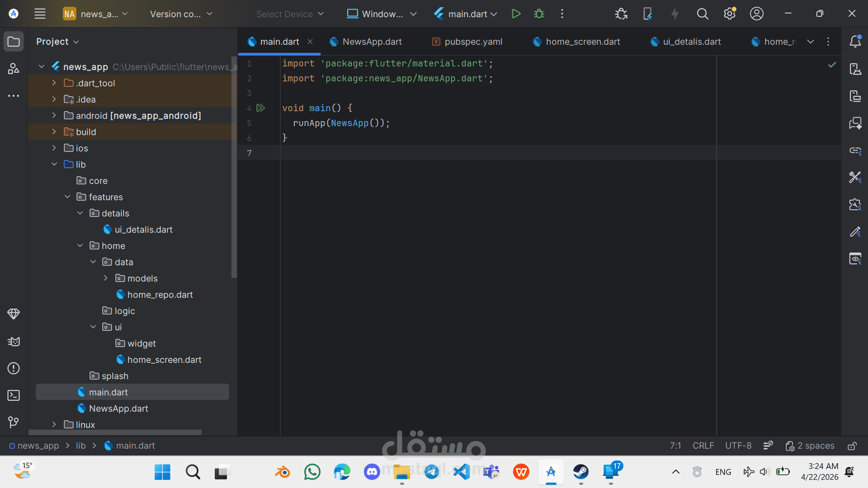Open the Select Device dropdown
Viewport: 868px width, 488px height.
coord(290,14)
